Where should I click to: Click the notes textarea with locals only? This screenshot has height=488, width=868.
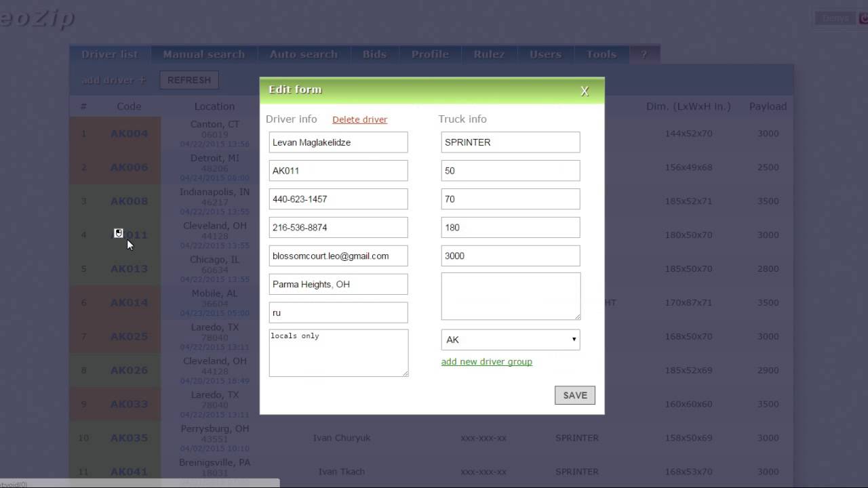pos(338,352)
